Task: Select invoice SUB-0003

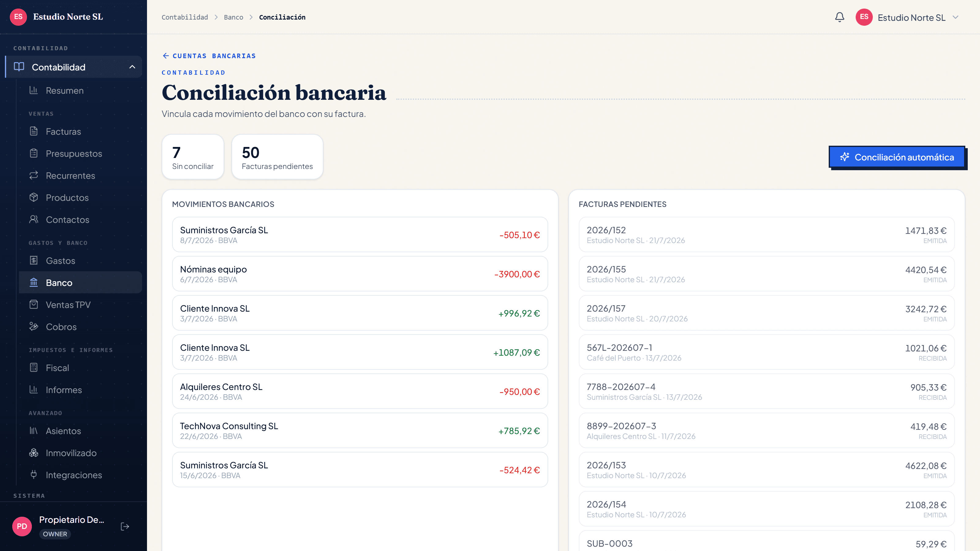Action: point(767,541)
